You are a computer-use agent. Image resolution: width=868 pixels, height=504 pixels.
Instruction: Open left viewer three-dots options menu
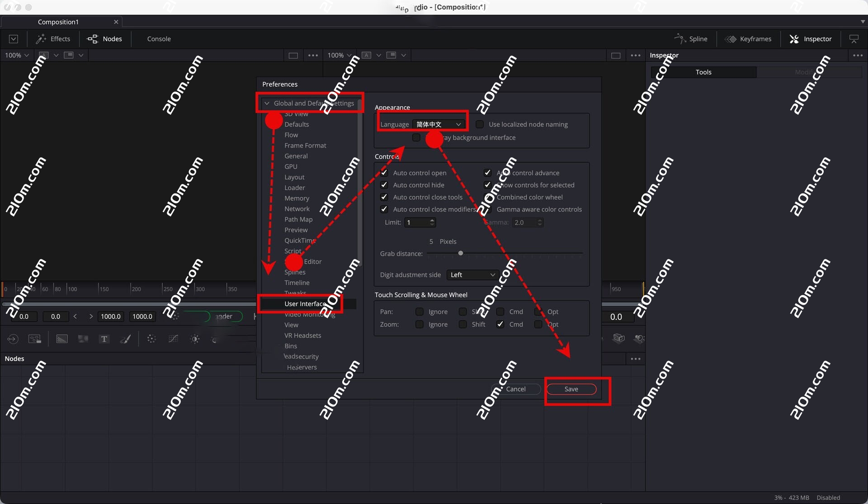[313, 55]
